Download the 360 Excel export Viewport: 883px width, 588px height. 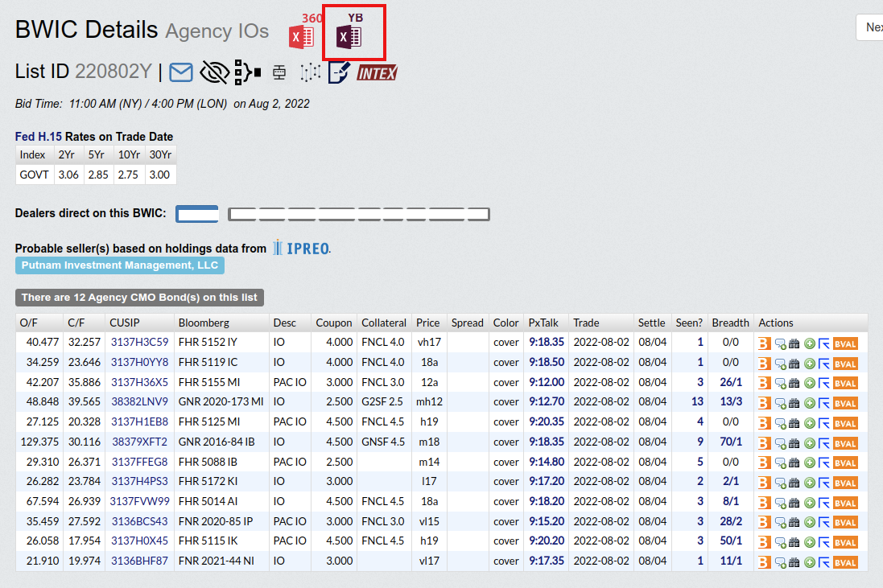pos(302,36)
